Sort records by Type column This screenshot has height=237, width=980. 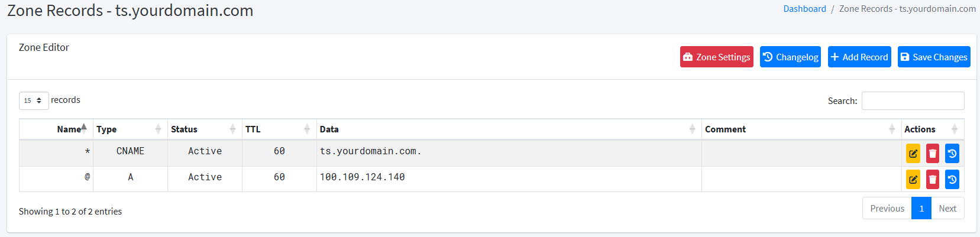point(130,129)
